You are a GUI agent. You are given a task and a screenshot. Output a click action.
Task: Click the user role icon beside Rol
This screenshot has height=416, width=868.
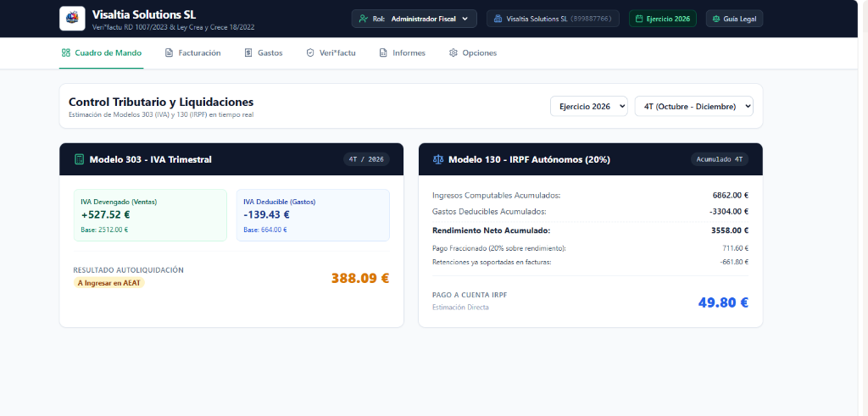point(363,19)
